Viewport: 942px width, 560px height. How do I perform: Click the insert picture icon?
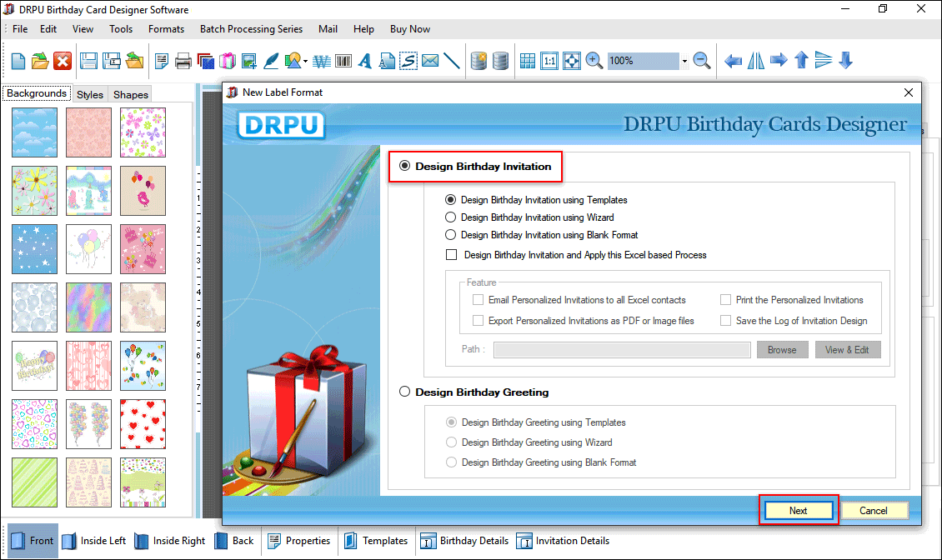[x=249, y=61]
